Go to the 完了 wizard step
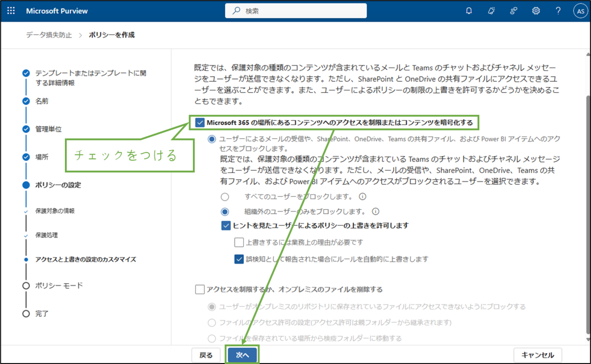This screenshot has width=591, height=364. point(42,313)
